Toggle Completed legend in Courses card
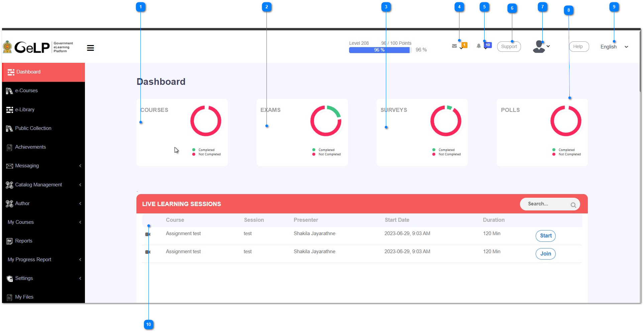Viewport: 644px width, 333px height. point(203,150)
